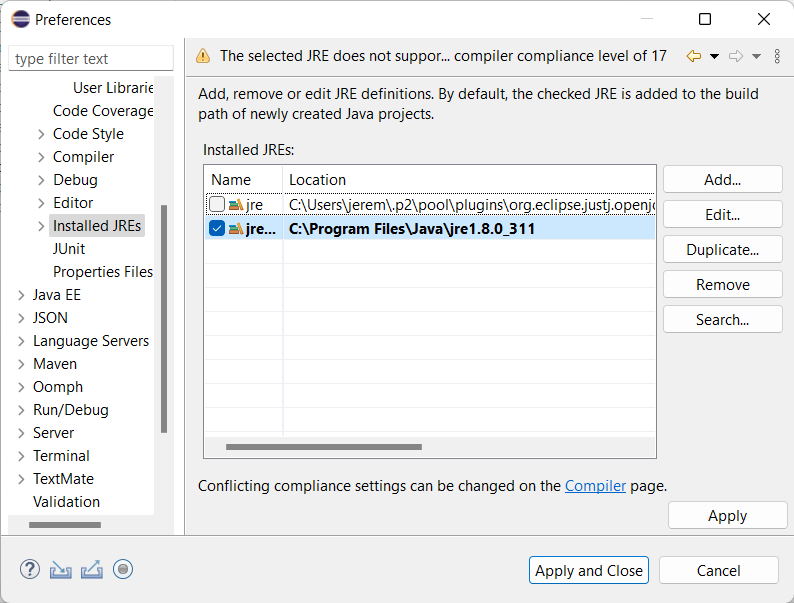Image resolution: width=794 pixels, height=603 pixels.
Task: Select JUnit in preferences tree
Action: (69, 249)
